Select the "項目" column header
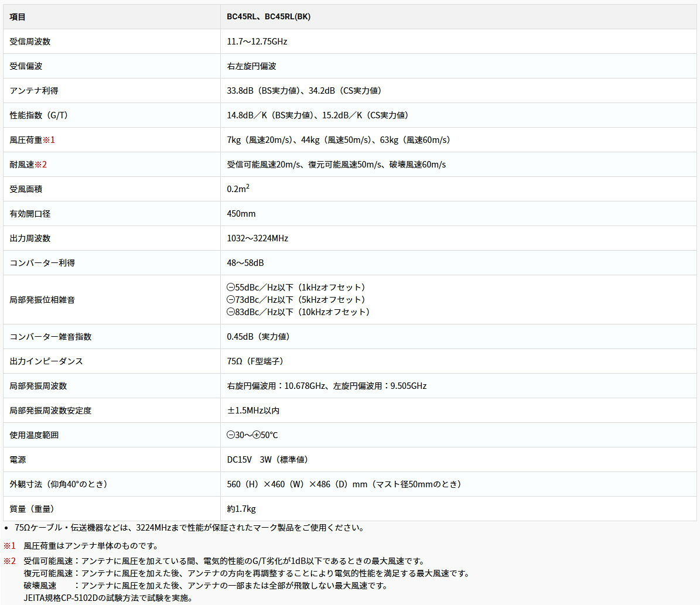Viewport: 700px width, 605px height. tap(18, 17)
